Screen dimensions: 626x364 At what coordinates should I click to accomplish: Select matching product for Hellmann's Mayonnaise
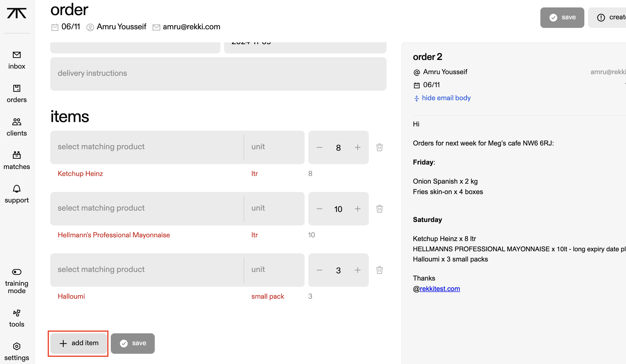click(x=147, y=208)
